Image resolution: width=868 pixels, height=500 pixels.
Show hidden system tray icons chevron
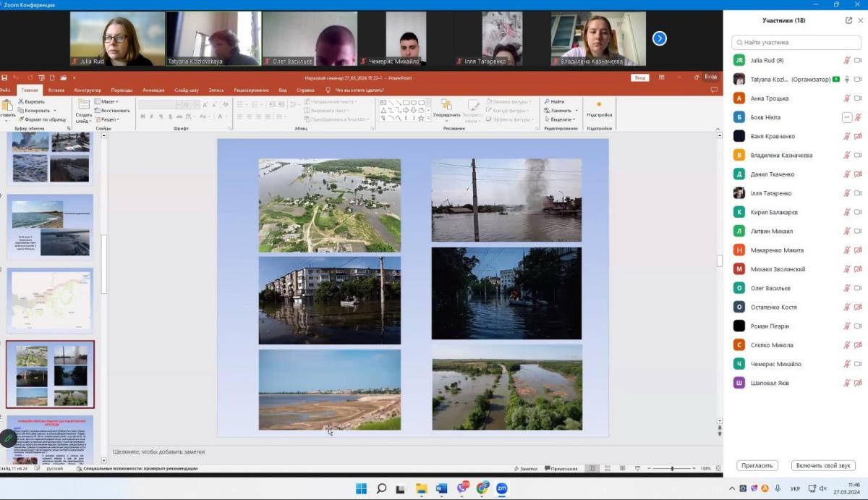(x=732, y=488)
